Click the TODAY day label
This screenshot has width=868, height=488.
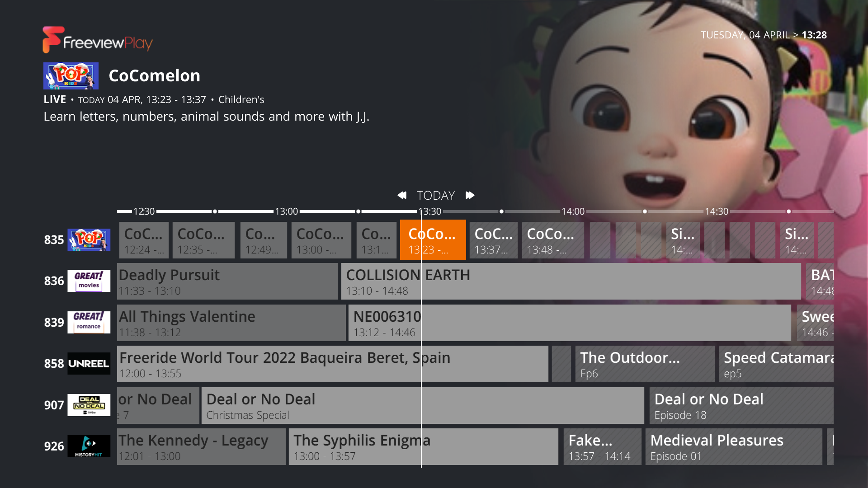pyautogui.click(x=436, y=195)
